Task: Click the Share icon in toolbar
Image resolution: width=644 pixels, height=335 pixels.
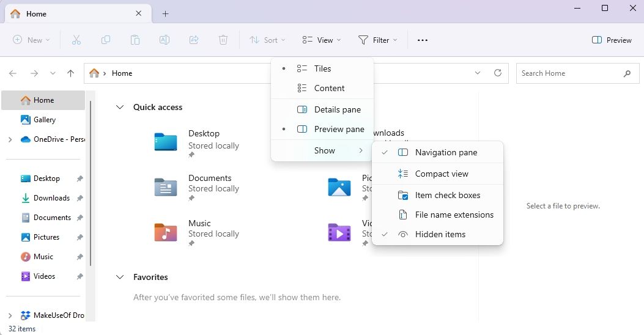Action: pos(194,40)
